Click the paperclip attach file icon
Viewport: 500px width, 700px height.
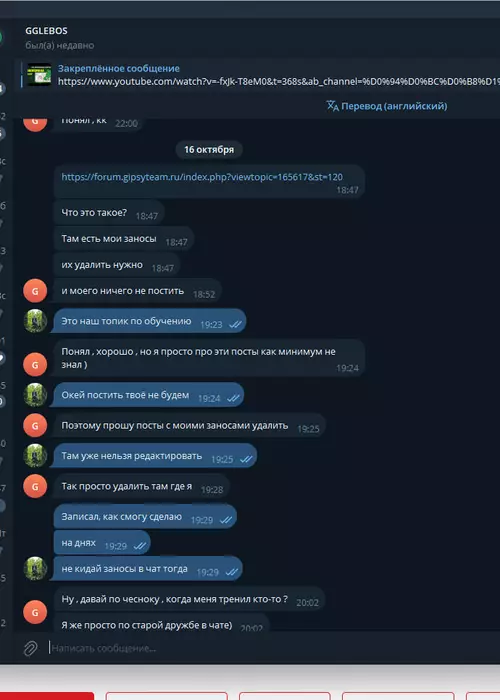tap(30, 648)
